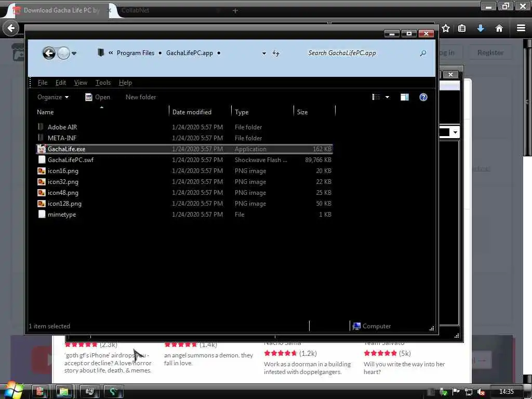Toggle the preview pane icon
Screen dimensions: 532x399
[x=404, y=97]
